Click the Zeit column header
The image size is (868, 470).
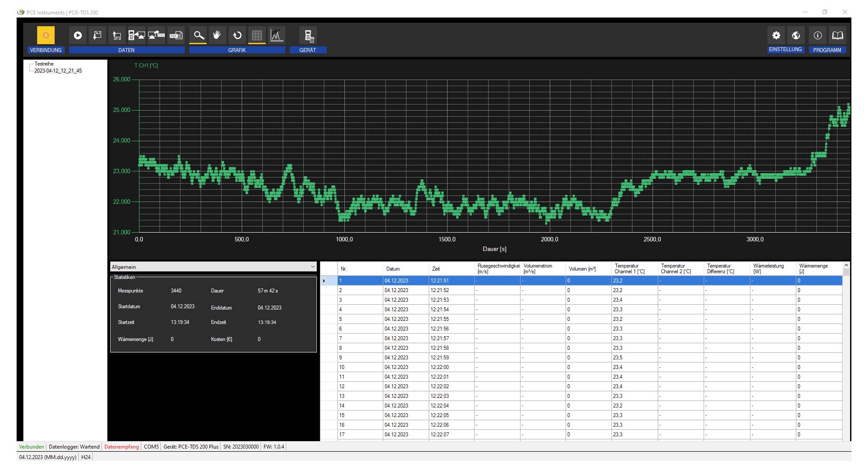(451, 269)
